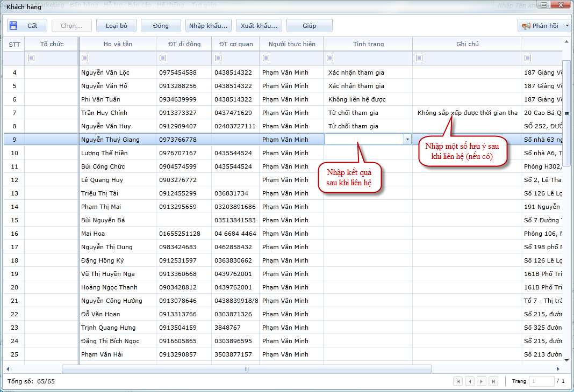574x392 pixels.
Task: Jump to the last page
Action: point(493,381)
